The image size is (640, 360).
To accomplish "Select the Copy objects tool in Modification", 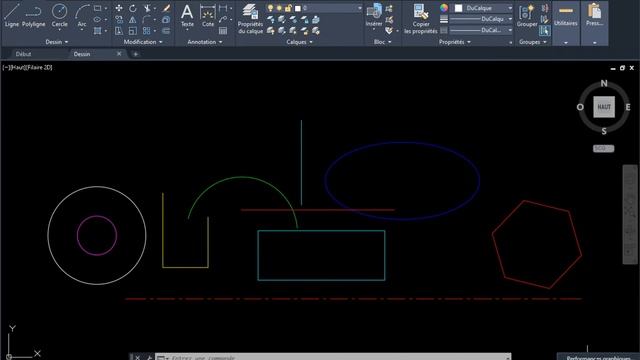I will [119, 19].
